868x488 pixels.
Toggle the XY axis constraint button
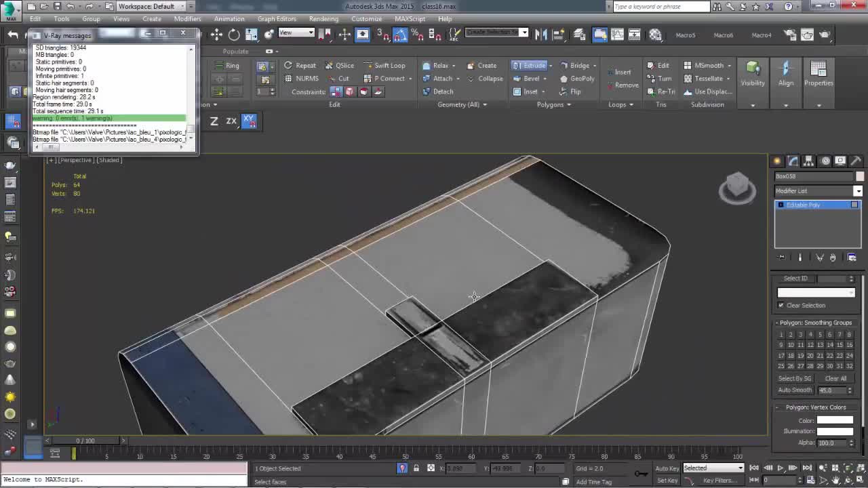tap(249, 121)
